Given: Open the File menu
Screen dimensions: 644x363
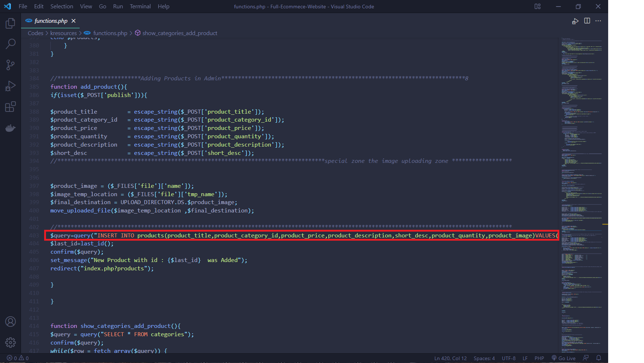Looking at the screenshot, I should [x=23, y=7].
